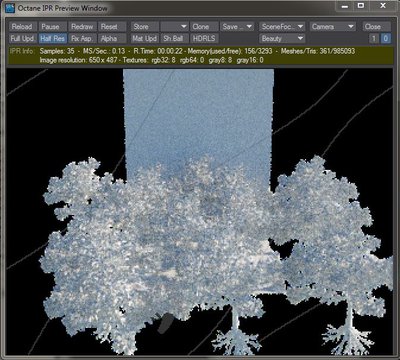400x360 pixels.
Task: Open the Beauty render pass dropdown
Action: tap(282, 38)
